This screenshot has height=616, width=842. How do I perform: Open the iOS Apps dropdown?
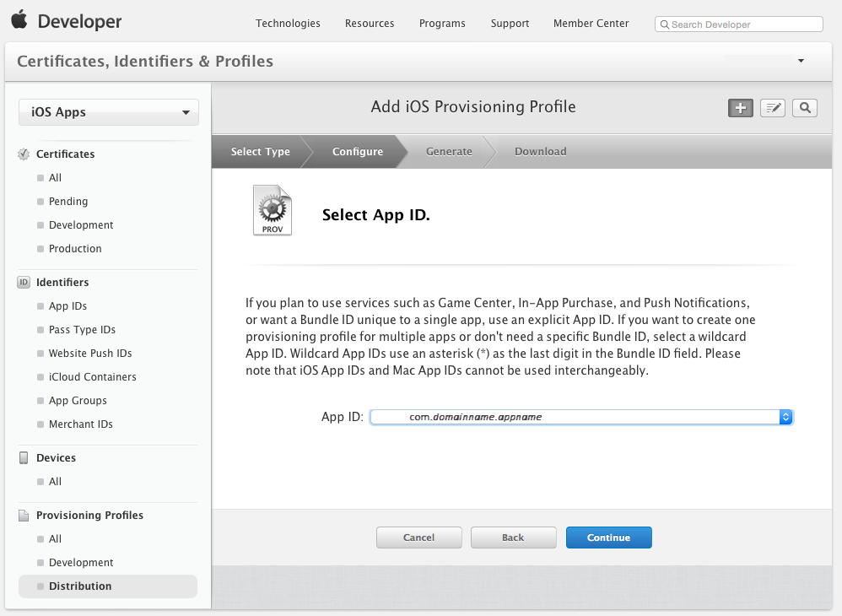(x=108, y=111)
